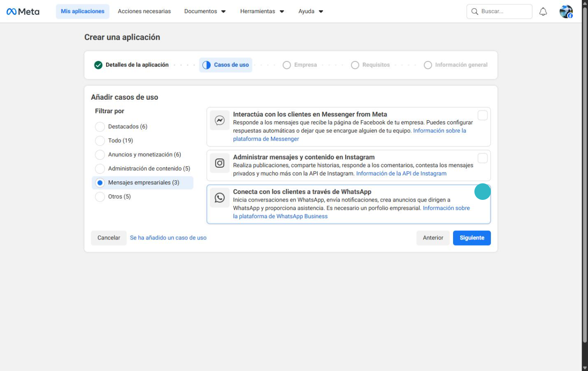
Task: Select the Todo (19) filter radio button
Action: click(99, 140)
